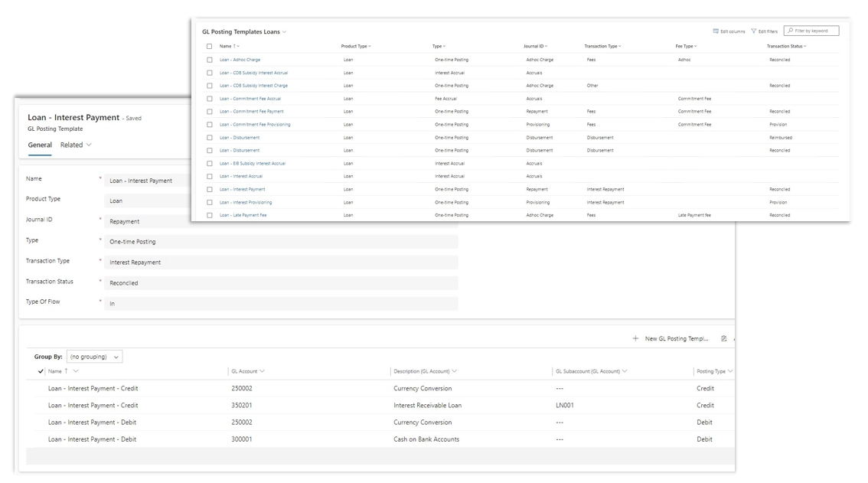Open the Loan - Interest Provisioning link

click(246, 202)
